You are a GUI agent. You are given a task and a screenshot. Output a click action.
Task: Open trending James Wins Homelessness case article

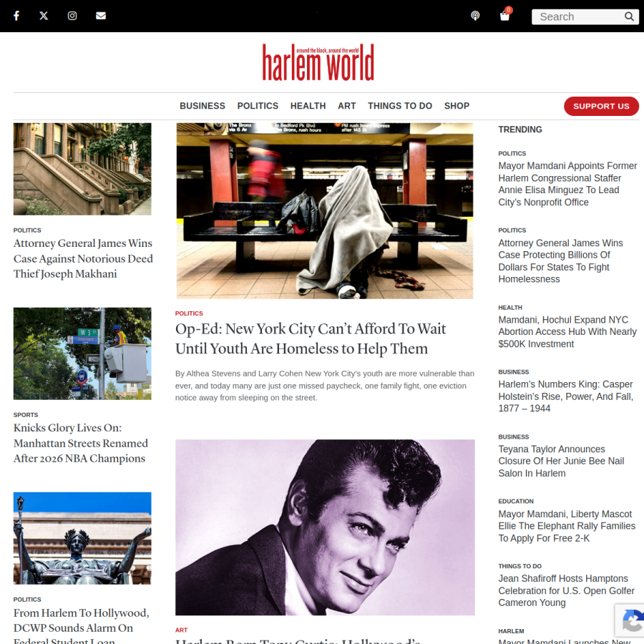tap(560, 261)
